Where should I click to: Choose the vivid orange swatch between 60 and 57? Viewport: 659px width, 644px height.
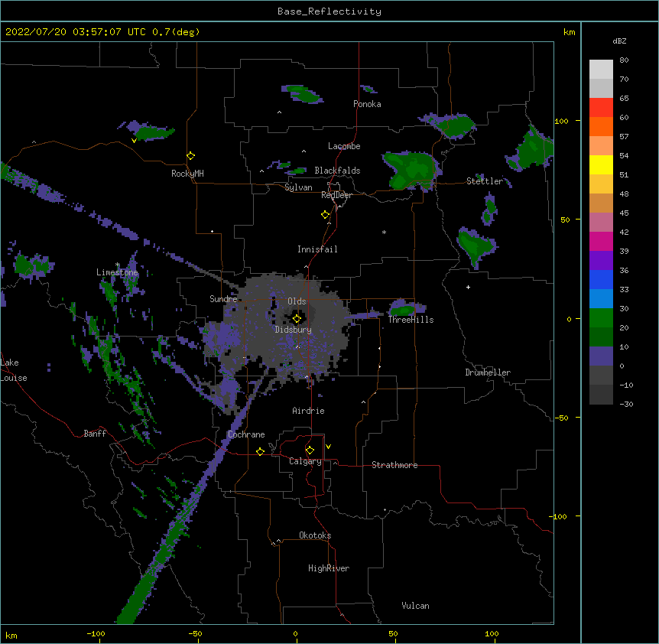pos(601,126)
